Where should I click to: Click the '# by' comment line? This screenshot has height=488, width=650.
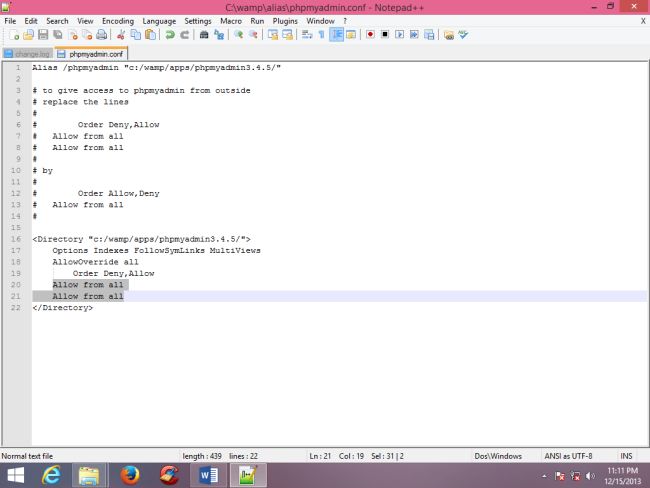(43, 170)
